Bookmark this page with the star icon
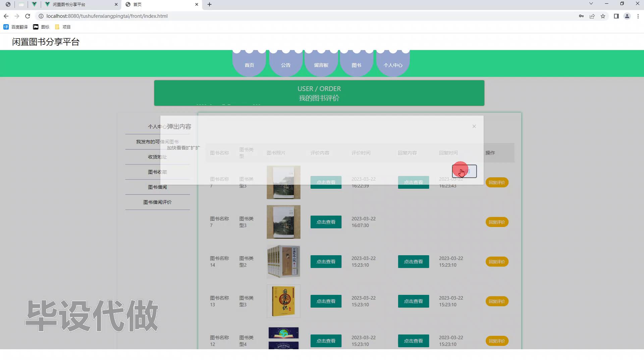 coord(603,16)
